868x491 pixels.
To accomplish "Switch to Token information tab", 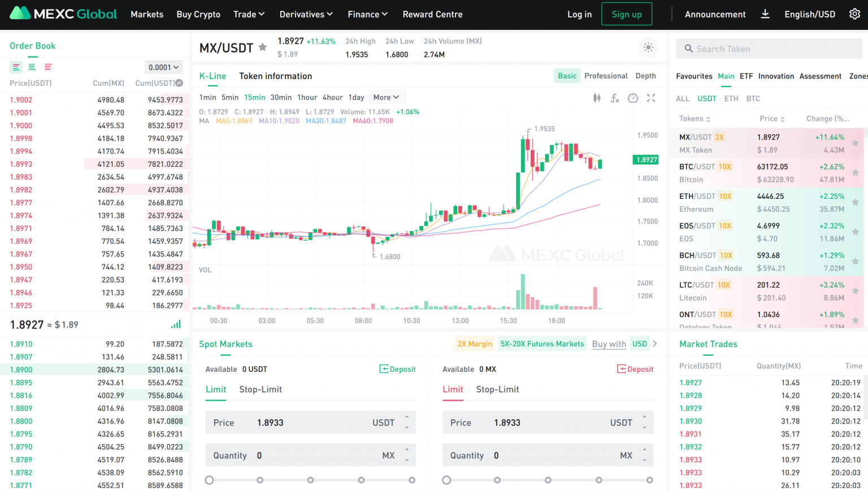I will 275,76.
